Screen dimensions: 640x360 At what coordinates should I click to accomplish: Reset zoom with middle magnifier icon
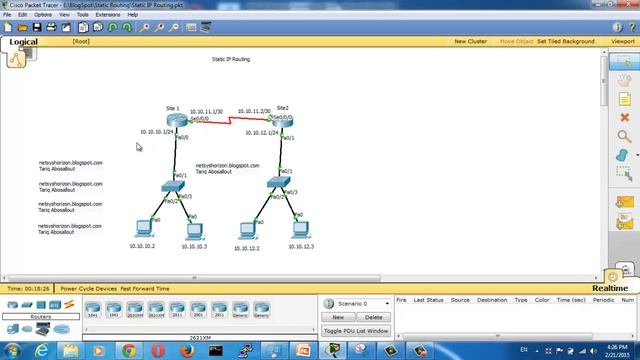pos(159,27)
